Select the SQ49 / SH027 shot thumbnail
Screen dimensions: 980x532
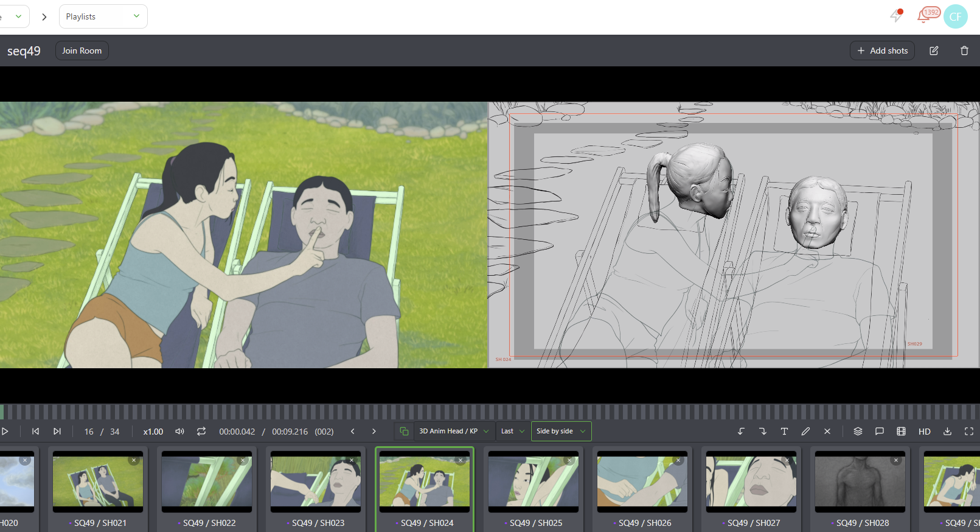751,481
